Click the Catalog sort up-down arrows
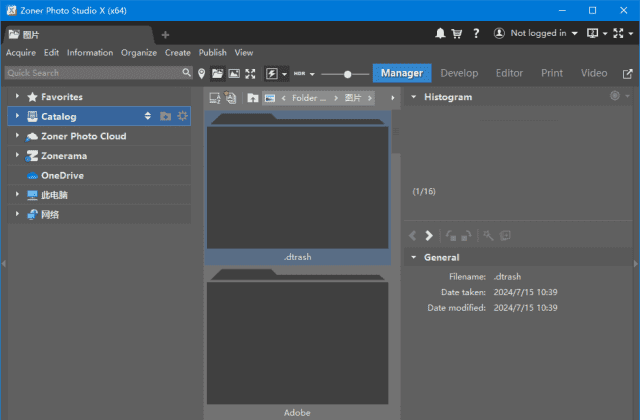Screen dimensions: 640x420 [148, 116]
